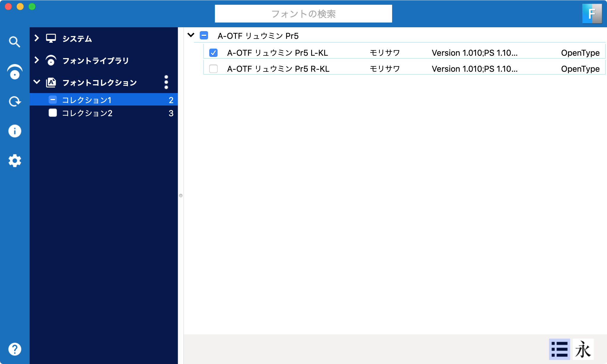Viewport: 607px width, 364px height.
Task: Open フォントコレクション three-dot menu
Action: tap(166, 82)
